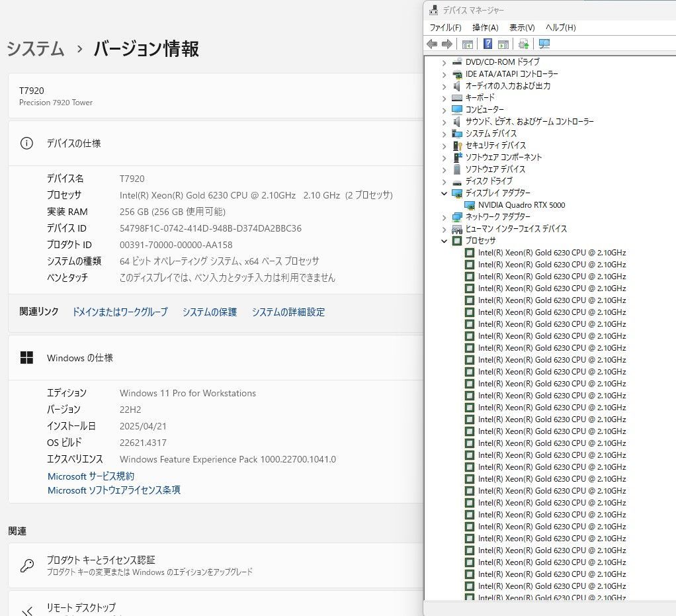This screenshot has width=676, height=616.
Task: Click the key icon for プロダクト キーとライセンス認証
Action: click(26, 566)
